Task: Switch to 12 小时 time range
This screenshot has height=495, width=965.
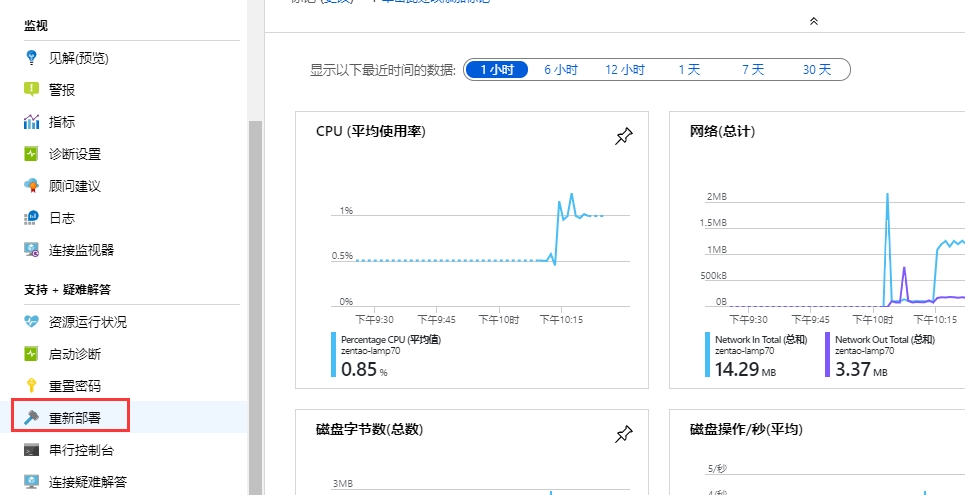Action: [x=625, y=70]
